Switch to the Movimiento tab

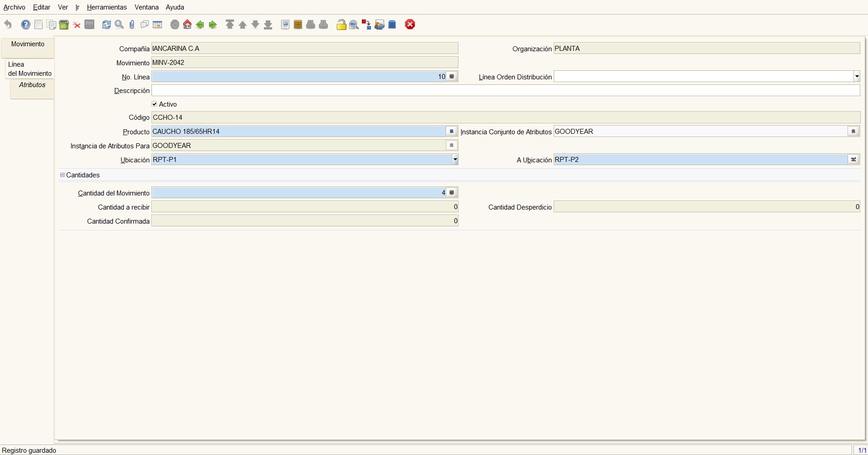28,44
